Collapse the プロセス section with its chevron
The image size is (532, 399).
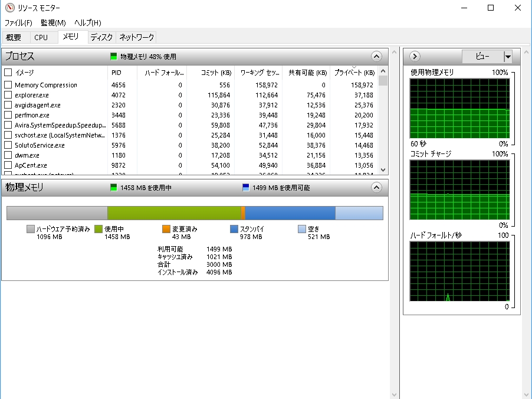[376, 57]
